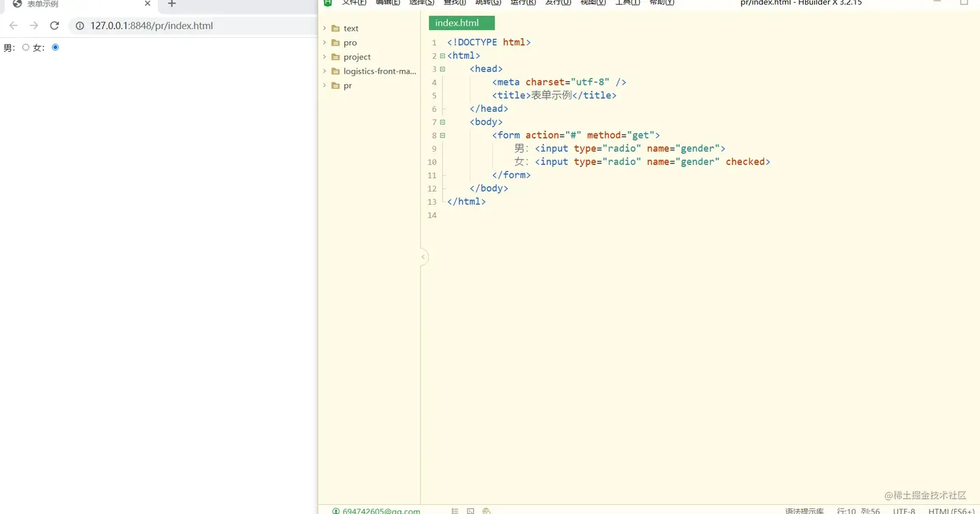Select the logistics-front-ma... project folder
The image size is (980, 514).
(379, 71)
